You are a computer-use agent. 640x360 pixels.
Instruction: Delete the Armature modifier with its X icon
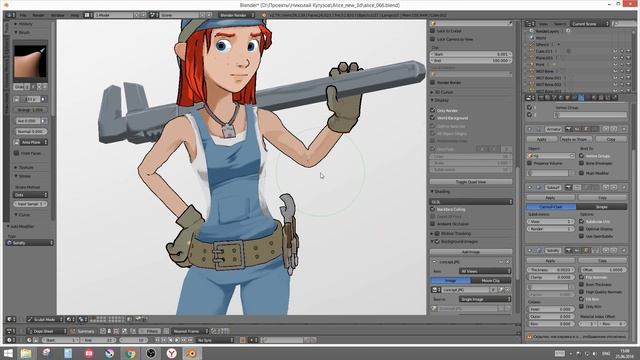pos(624,129)
